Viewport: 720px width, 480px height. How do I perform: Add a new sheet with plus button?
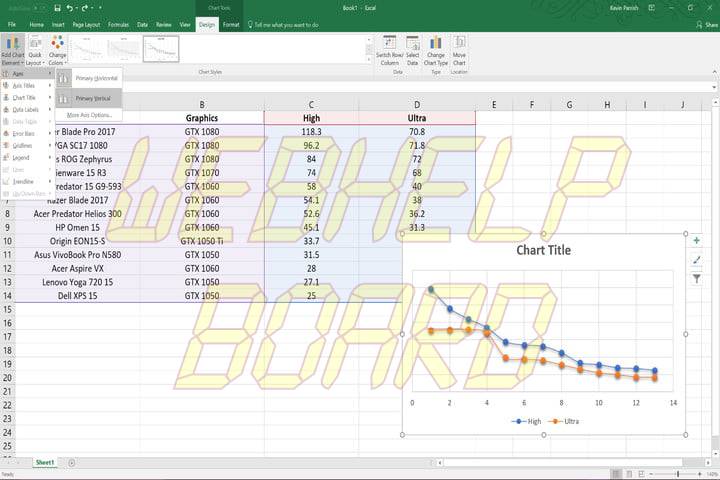click(72, 463)
